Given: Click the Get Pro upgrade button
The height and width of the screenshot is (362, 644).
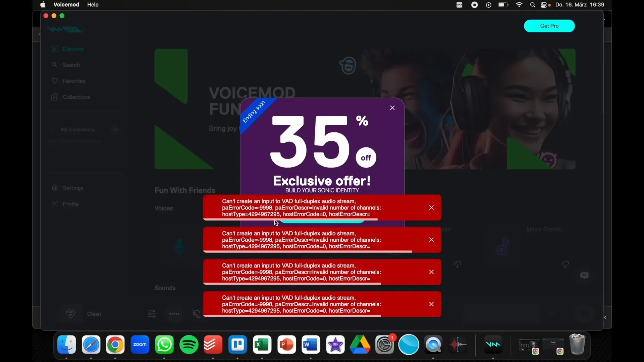Looking at the screenshot, I should [x=549, y=25].
